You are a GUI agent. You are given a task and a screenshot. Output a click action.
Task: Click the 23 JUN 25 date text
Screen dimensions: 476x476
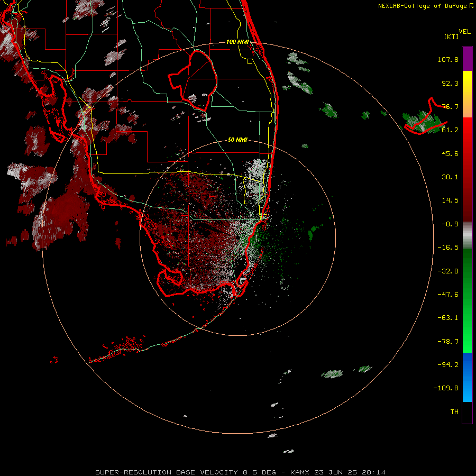335,472
